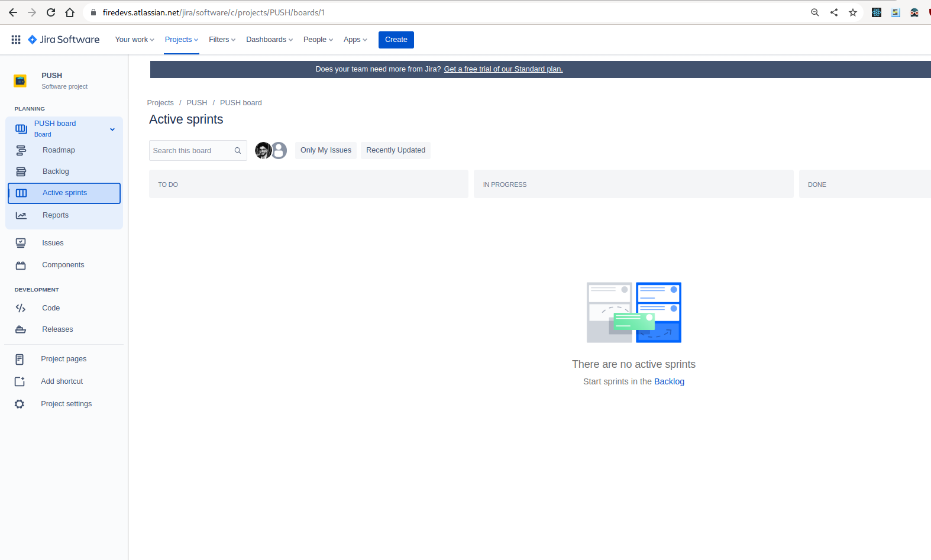Click the Roadmap icon in sidebar
This screenshot has width=931, height=560.
[x=21, y=150]
